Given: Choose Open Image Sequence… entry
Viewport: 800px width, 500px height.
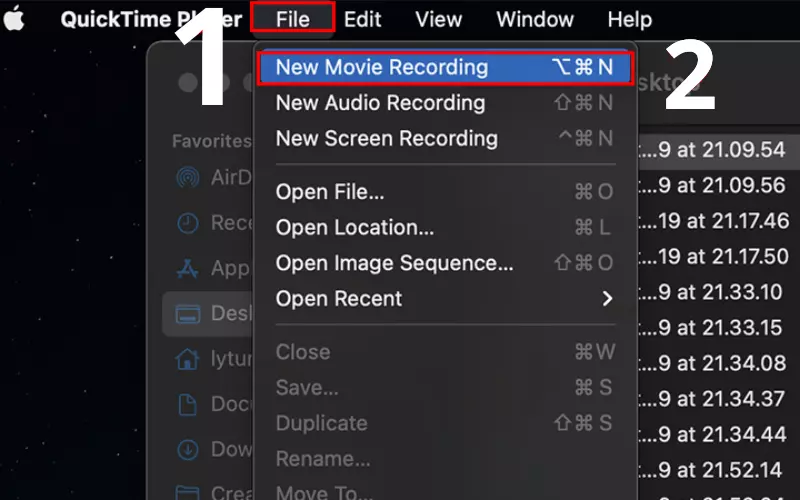Looking at the screenshot, I should click(444, 263).
